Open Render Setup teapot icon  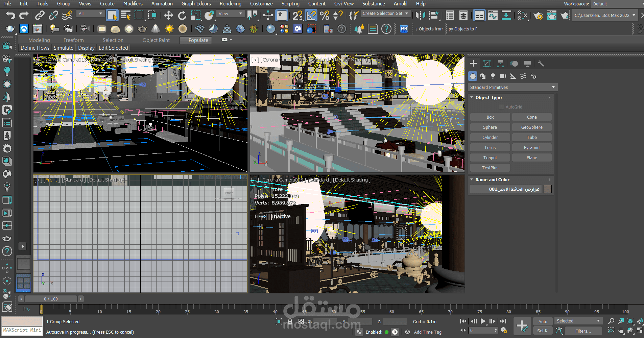pyautogui.click(x=538, y=16)
